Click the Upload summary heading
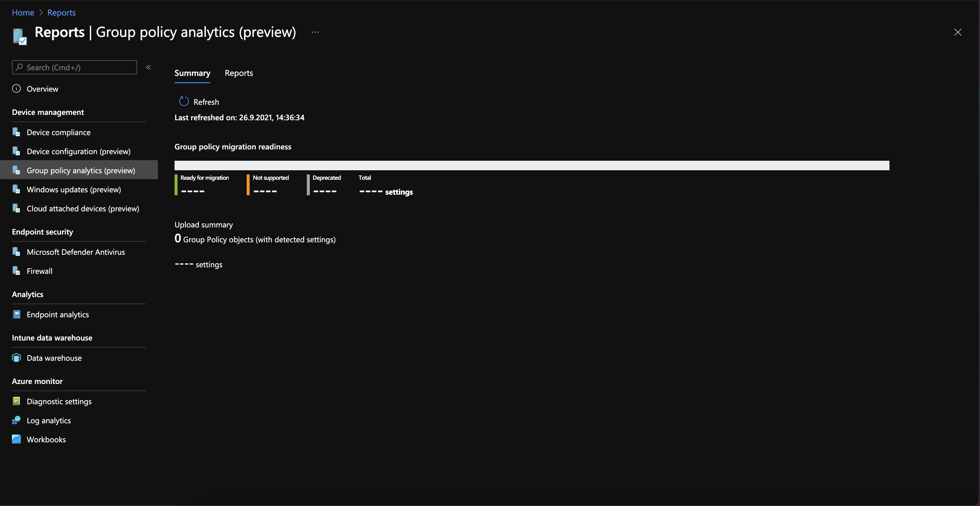 pos(203,225)
